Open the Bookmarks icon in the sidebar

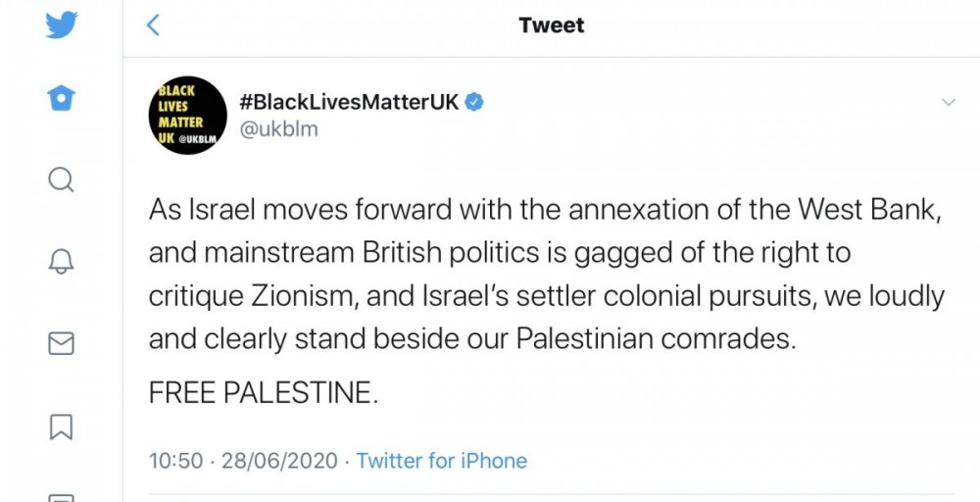[61, 426]
